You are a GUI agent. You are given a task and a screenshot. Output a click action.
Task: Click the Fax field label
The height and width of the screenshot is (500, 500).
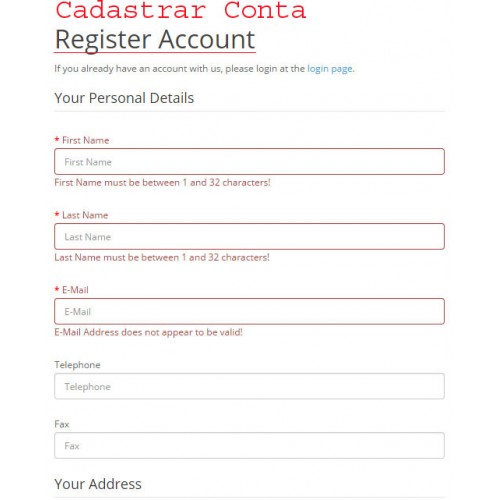pyautogui.click(x=62, y=424)
